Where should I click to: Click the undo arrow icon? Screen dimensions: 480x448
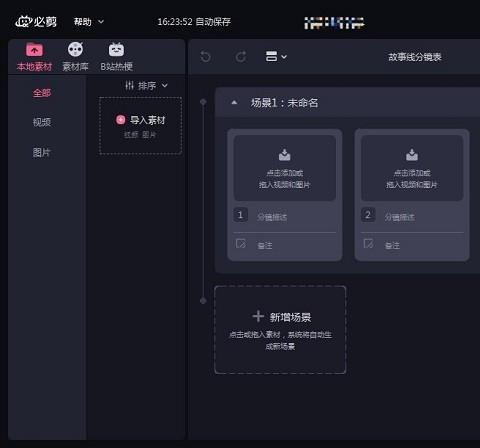(x=206, y=57)
